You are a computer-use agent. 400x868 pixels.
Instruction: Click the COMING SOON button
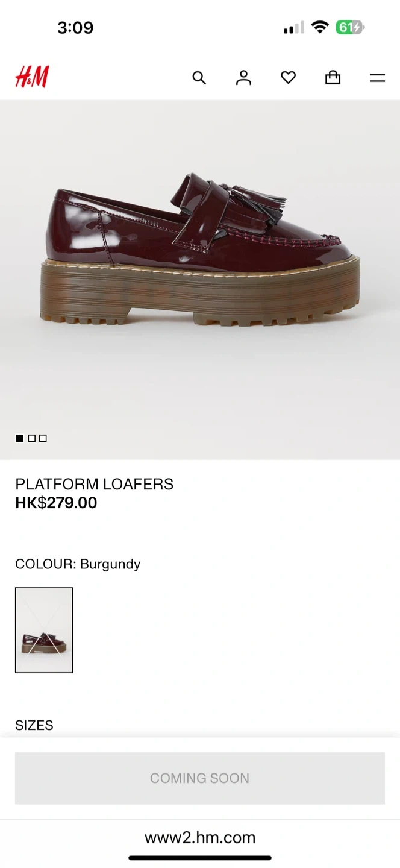pyautogui.click(x=200, y=778)
